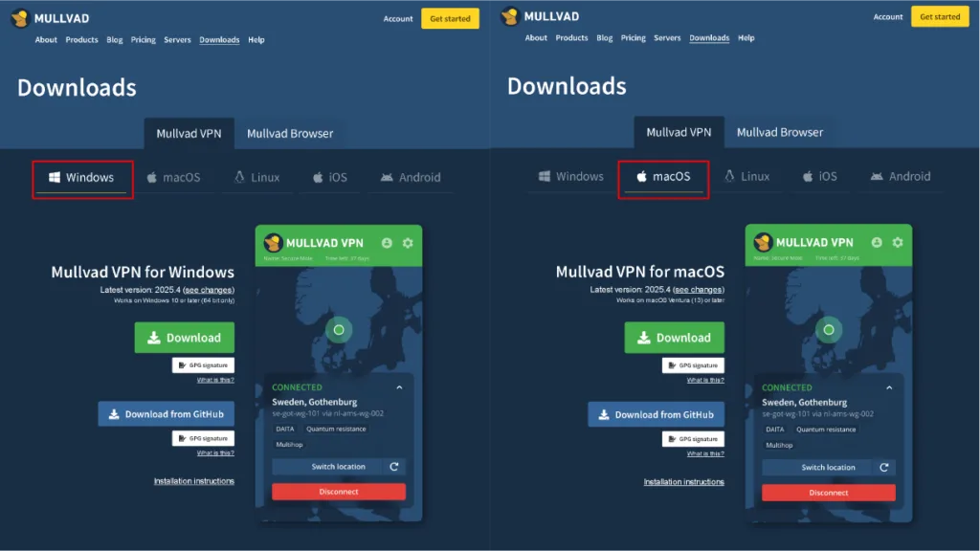Click Get started button in left page
Image resolution: width=980 pixels, height=551 pixels.
[x=450, y=19]
